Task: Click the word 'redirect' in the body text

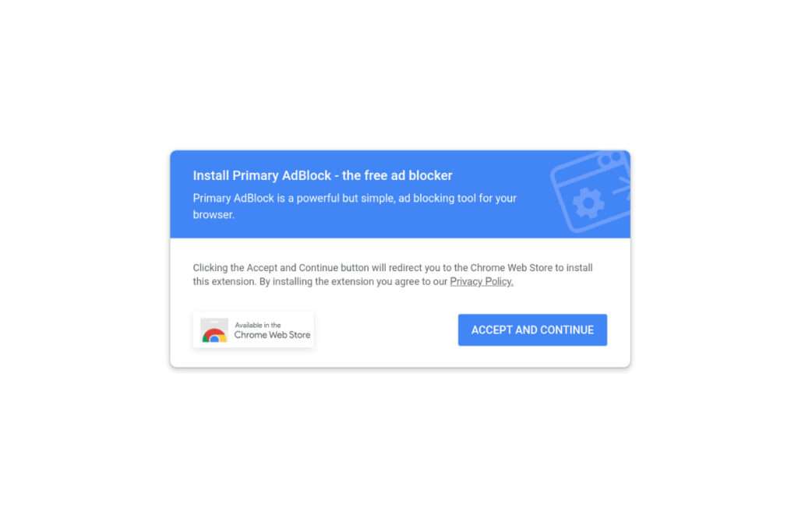Action: coord(404,267)
